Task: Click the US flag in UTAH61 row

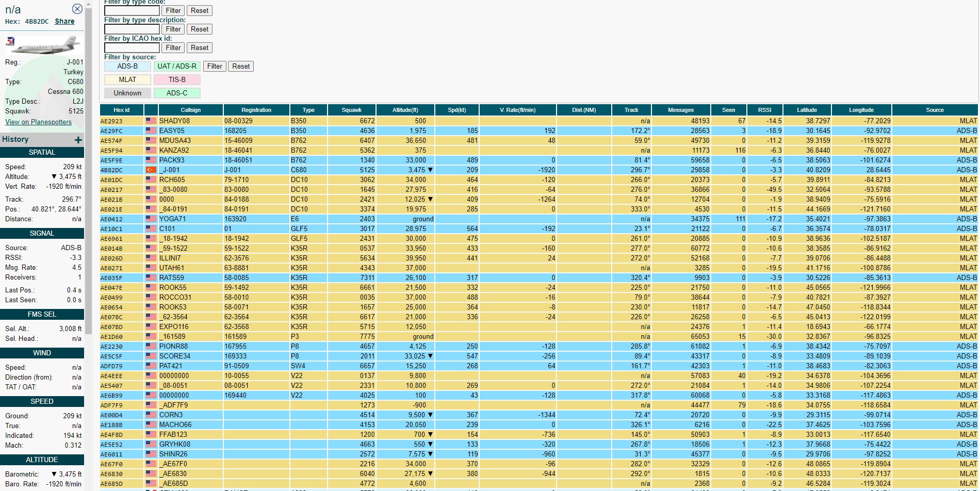Action: point(151,268)
